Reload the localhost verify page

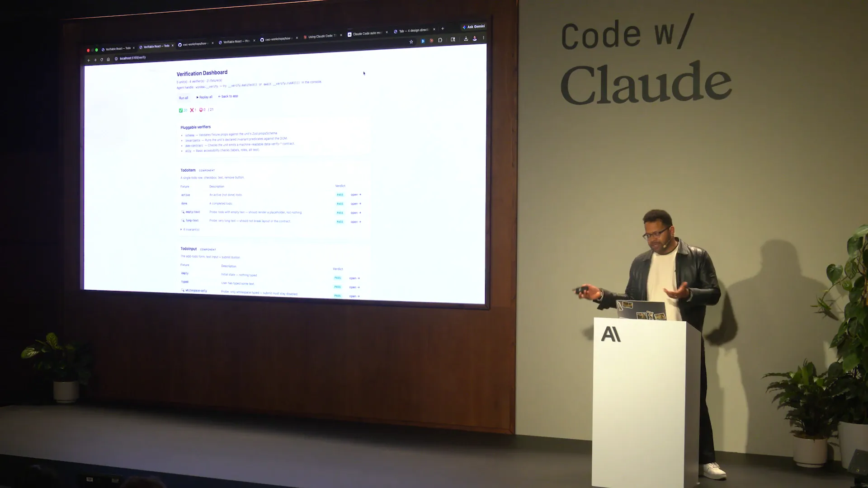(102, 60)
